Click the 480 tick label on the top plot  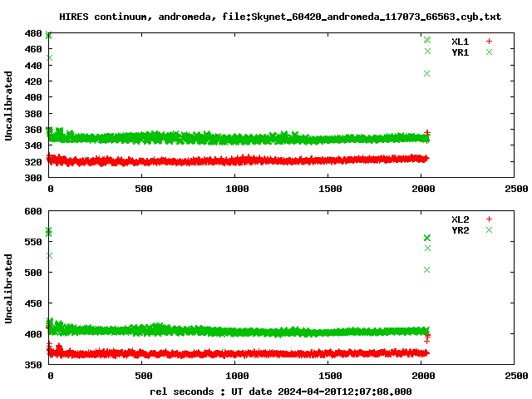[33, 33]
